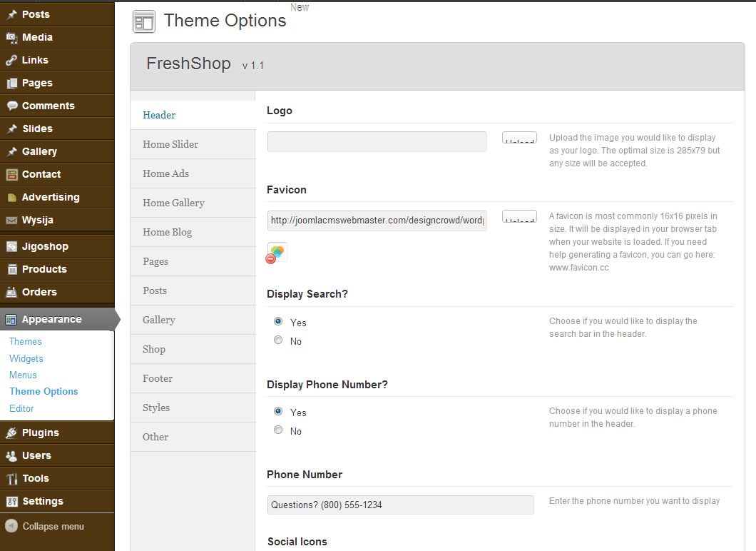
Task: Open the Pages options tab
Action: coord(193,261)
